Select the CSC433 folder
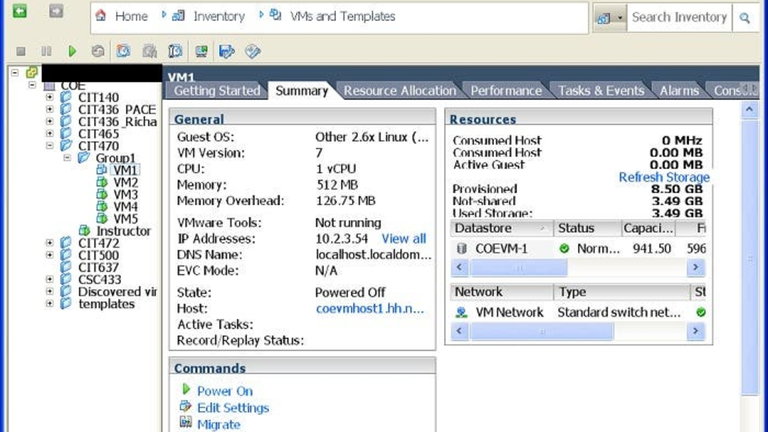This screenshot has width=768, height=432. click(99, 279)
